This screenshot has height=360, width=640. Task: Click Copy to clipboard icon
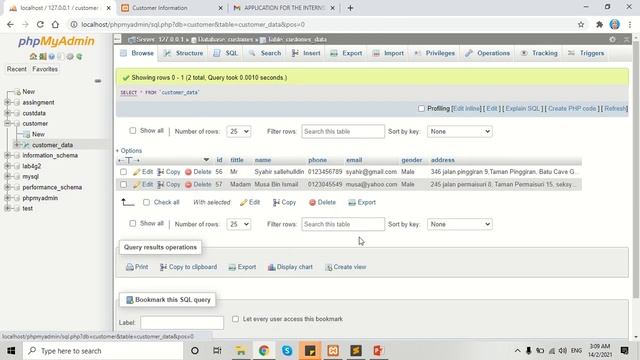[163, 267]
